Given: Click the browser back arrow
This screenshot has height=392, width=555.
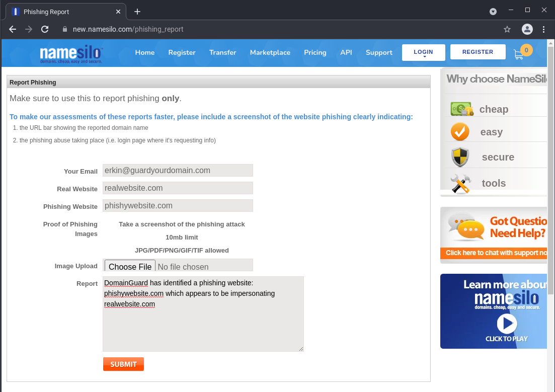Looking at the screenshot, I should (13, 29).
